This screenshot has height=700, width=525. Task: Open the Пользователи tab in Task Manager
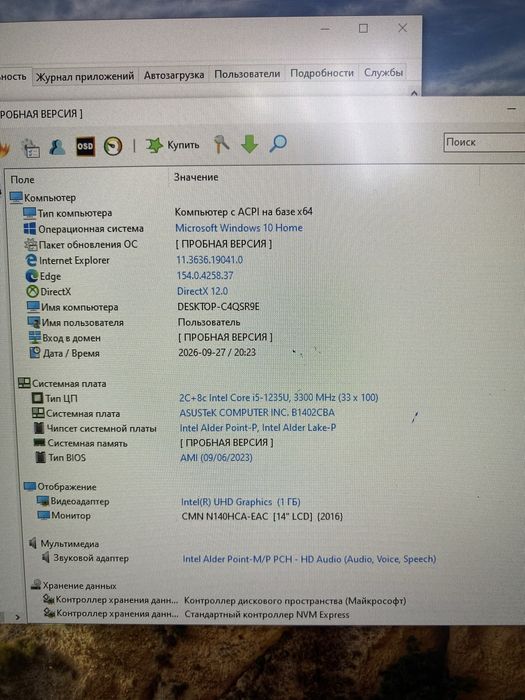pos(247,74)
